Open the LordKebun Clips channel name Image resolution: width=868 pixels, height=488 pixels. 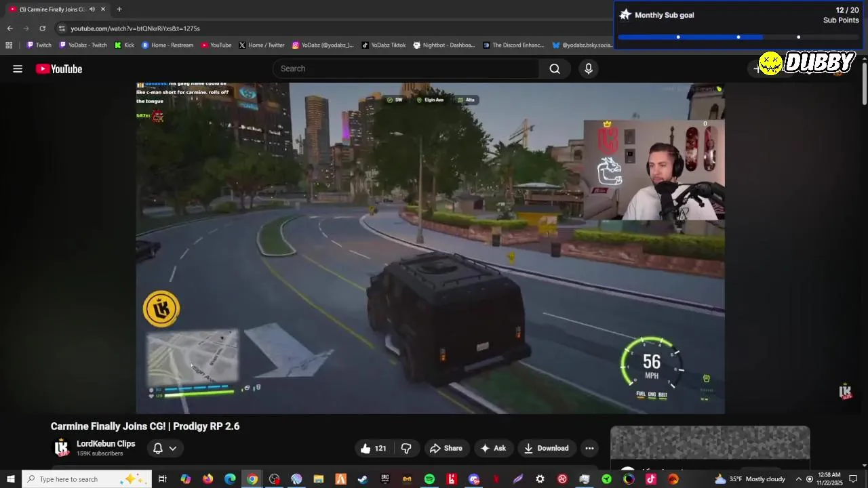[x=106, y=444]
